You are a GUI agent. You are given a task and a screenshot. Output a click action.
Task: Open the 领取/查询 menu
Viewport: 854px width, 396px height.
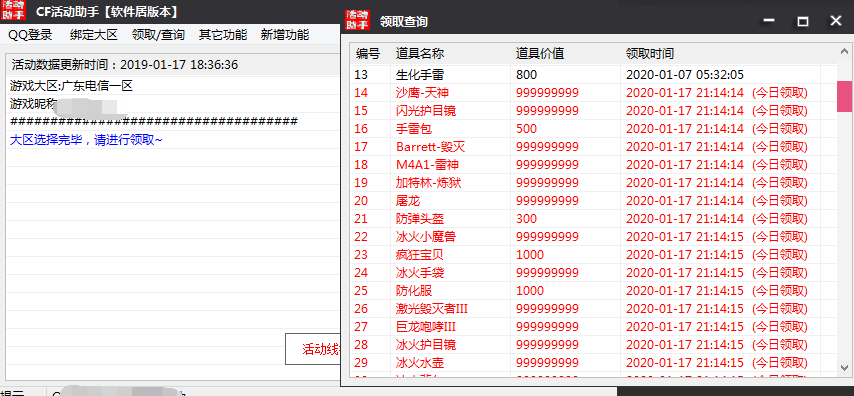tap(158, 35)
